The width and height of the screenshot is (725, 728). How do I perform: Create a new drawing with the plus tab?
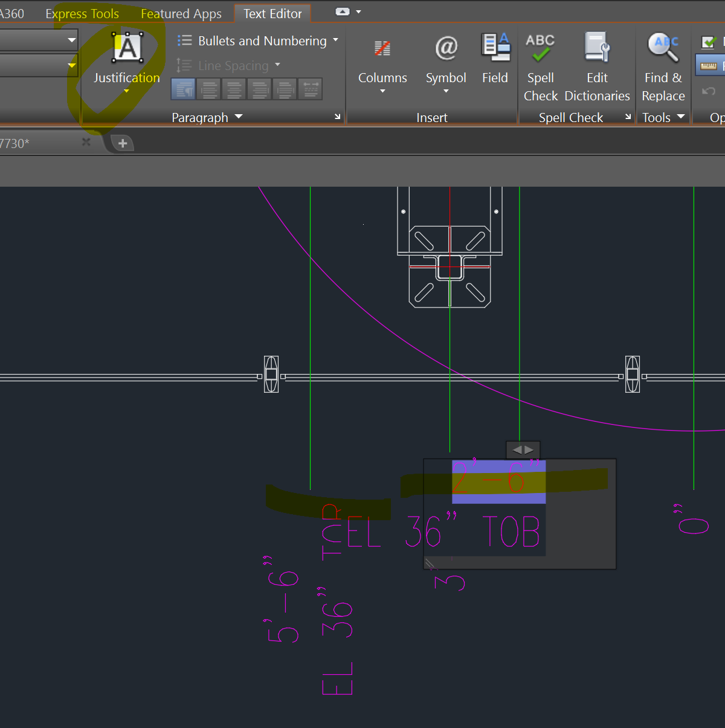click(123, 143)
